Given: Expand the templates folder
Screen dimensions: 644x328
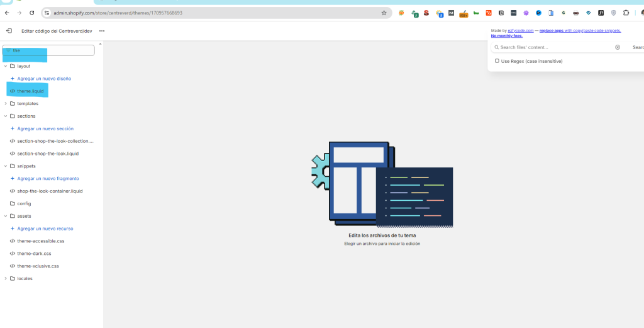Looking at the screenshot, I should pyautogui.click(x=6, y=104).
